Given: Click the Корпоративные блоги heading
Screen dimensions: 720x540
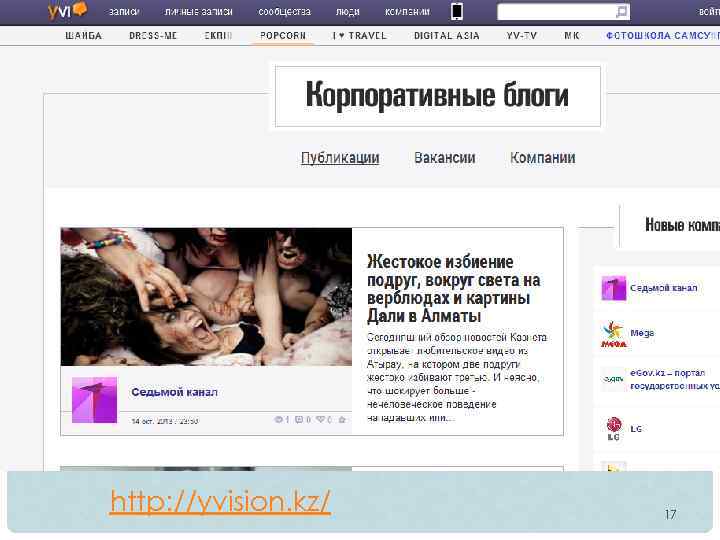Looking at the screenshot, I should pyautogui.click(x=437, y=96).
